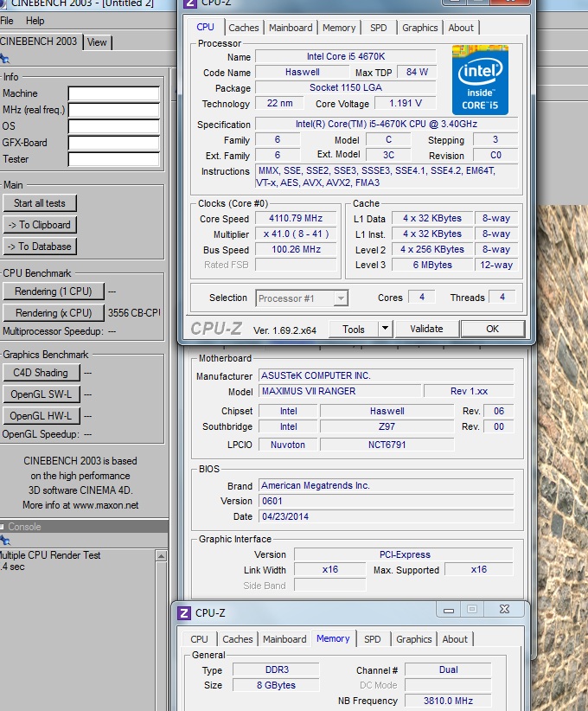Viewport: 588px width, 711px height.
Task: Click the Machine input field
Action: tap(114, 93)
